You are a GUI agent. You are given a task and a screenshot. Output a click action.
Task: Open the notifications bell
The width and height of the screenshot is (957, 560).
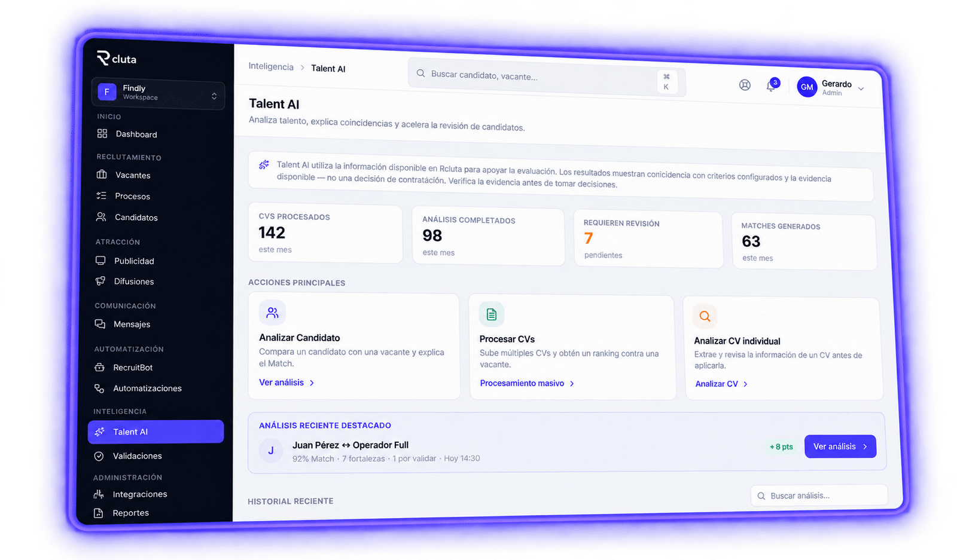[772, 85]
